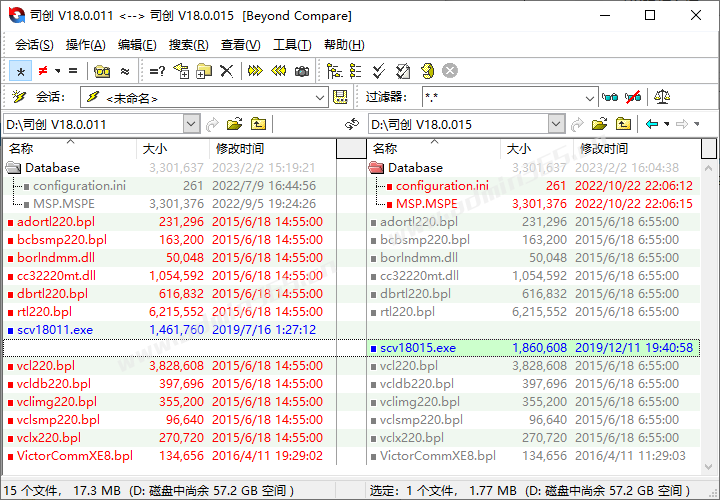720x500 pixels.
Task: Open the 编辑(E) menu
Action: click(137, 45)
